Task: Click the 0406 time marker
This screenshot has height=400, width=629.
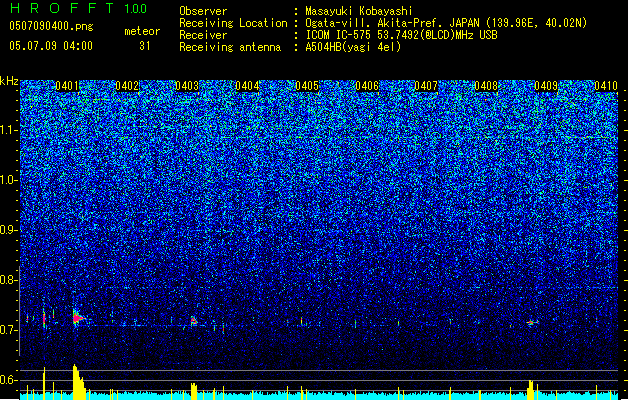Action: click(x=367, y=86)
